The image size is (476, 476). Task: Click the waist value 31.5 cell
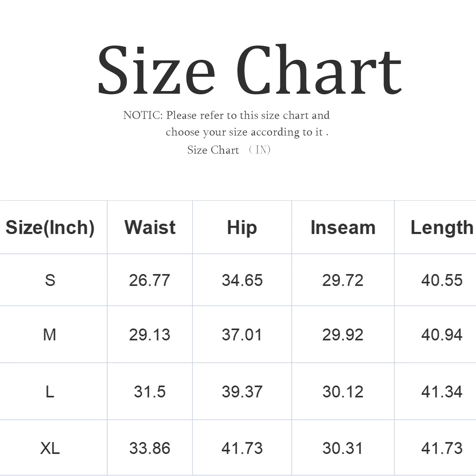point(150,392)
